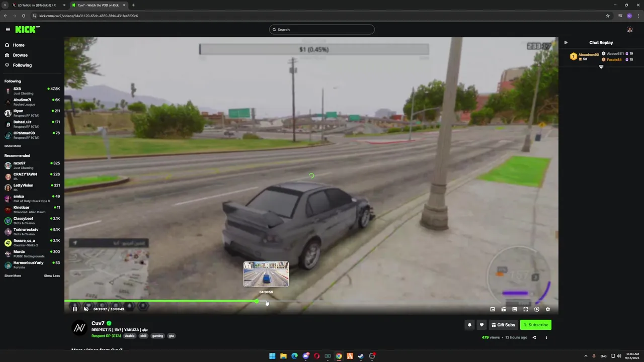Toggle notification bell for Cuv7
The height and width of the screenshot is (362, 644).
pyautogui.click(x=469, y=325)
